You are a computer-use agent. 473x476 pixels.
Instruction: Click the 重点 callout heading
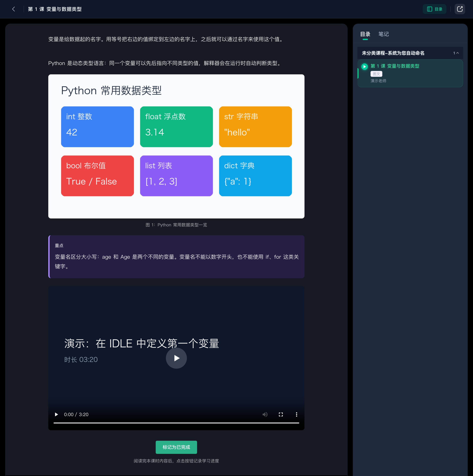(59, 245)
